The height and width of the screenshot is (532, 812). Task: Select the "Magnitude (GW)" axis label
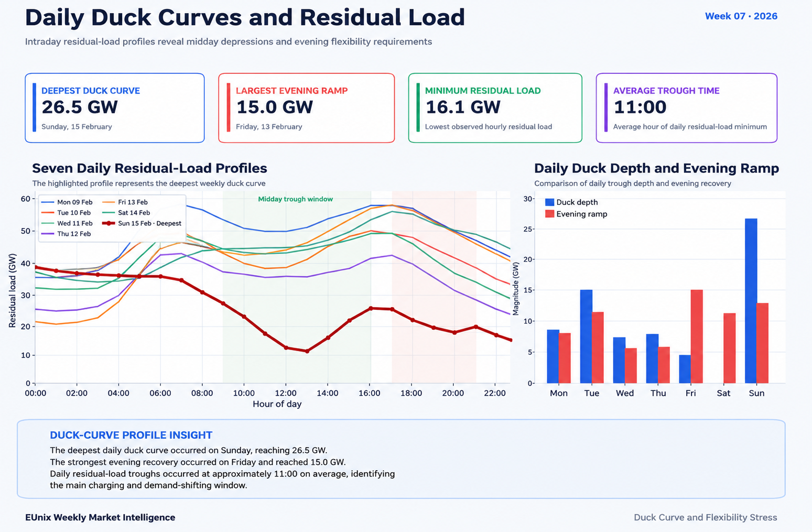point(516,289)
